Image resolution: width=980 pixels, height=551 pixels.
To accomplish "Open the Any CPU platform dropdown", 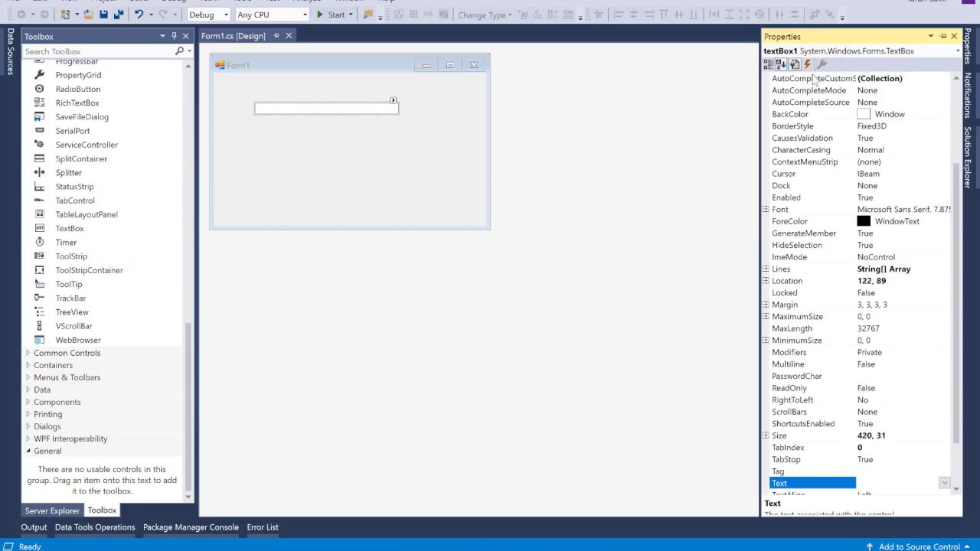I will 305,15.
